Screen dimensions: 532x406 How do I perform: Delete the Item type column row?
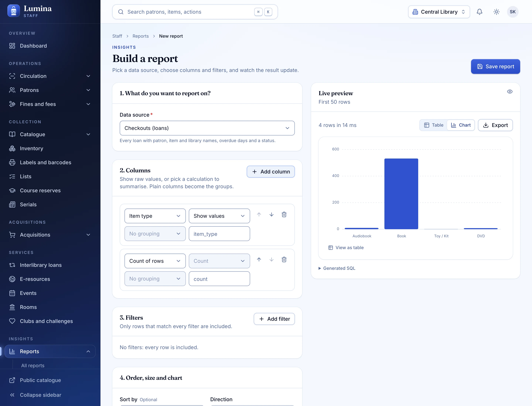click(284, 215)
